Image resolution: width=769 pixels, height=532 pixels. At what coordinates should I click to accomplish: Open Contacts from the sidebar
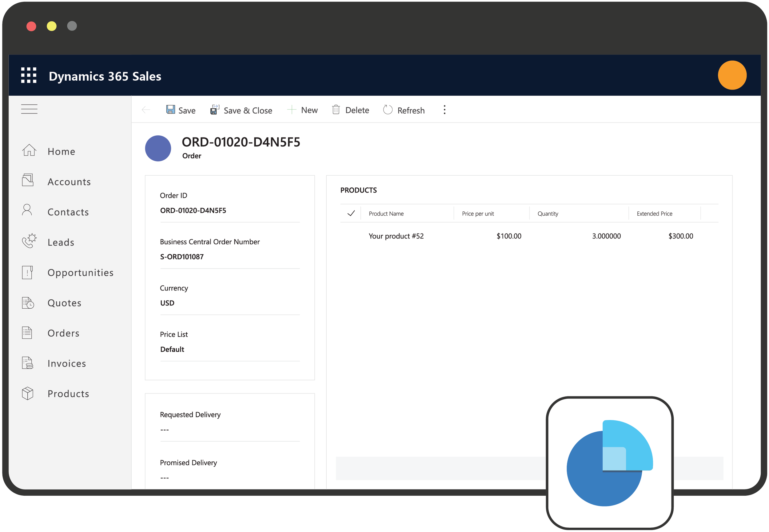68,212
